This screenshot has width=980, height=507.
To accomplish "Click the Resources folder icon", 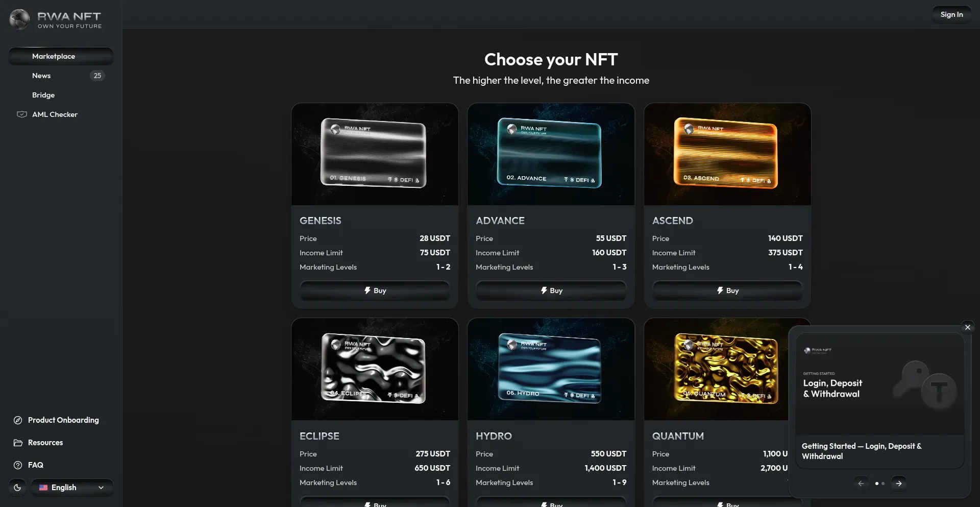I will [18, 443].
